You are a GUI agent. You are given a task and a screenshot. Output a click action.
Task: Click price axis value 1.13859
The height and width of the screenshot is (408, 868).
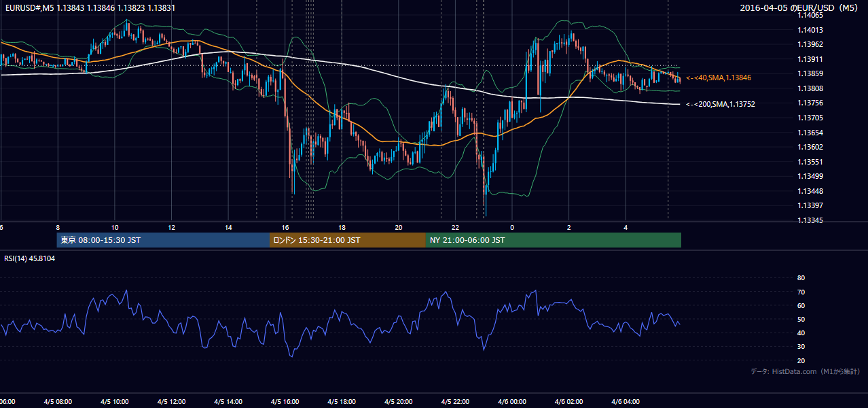coord(811,73)
